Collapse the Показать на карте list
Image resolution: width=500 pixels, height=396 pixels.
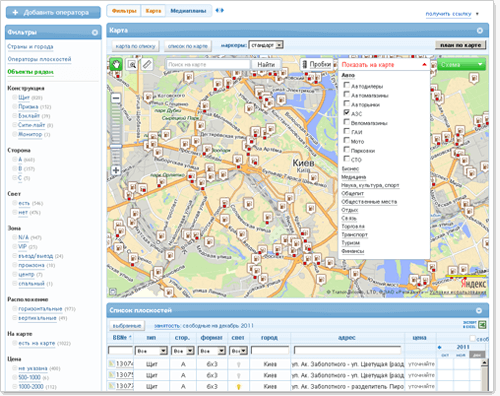coord(424,64)
